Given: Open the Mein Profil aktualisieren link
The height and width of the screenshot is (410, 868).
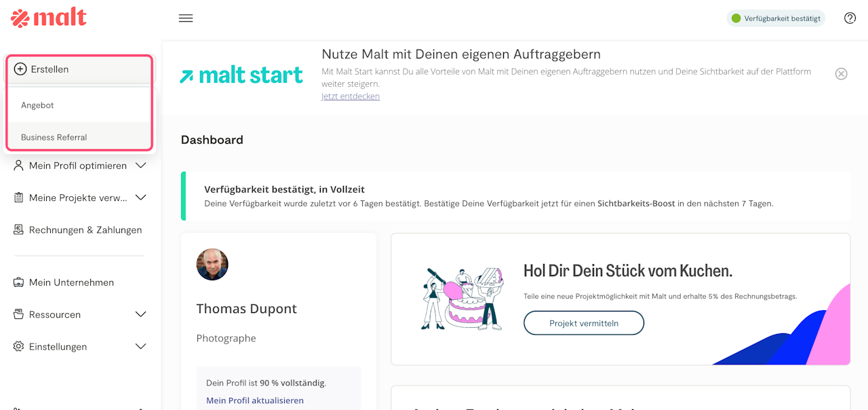Looking at the screenshot, I should (255, 400).
